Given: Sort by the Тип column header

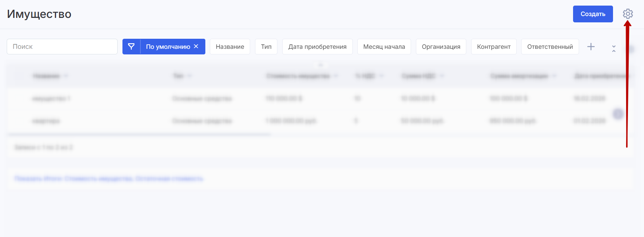Looking at the screenshot, I should [x=178, y=76].
